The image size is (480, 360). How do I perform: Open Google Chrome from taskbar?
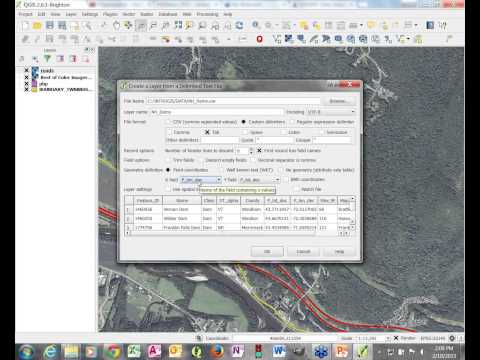(x=112, y=351)
